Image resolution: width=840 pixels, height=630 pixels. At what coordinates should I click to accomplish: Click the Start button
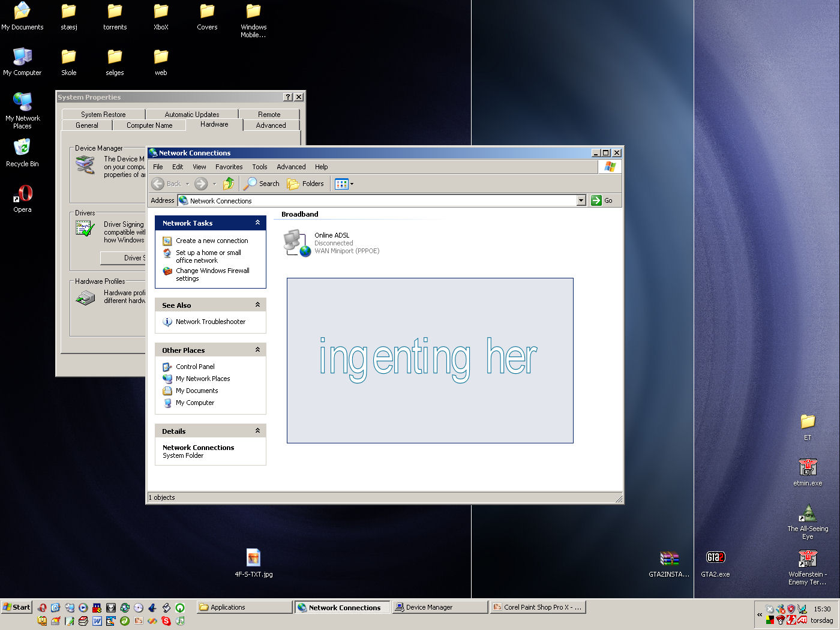click(x=16, y=607)
